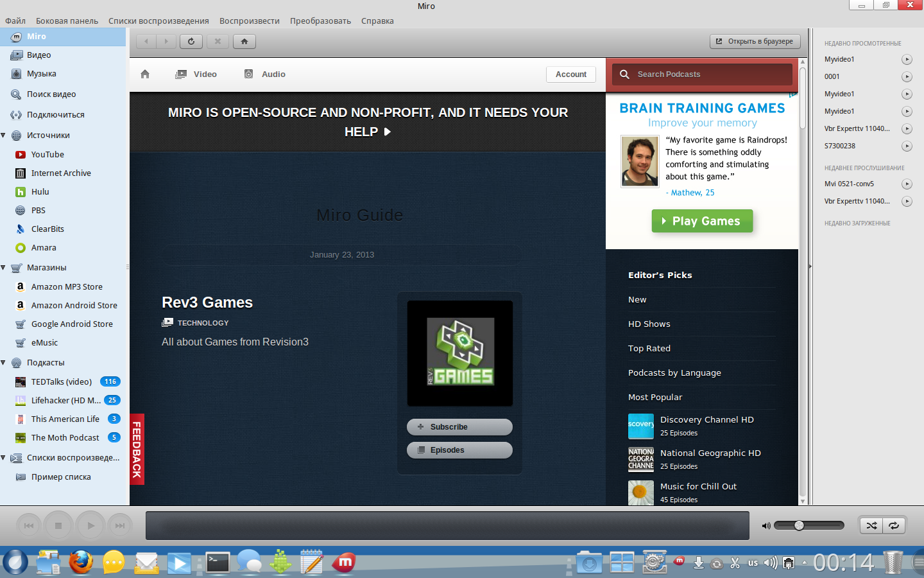Click the browser home button
Image resolution: width=924 pixels, height=578 pixels.
(x=244, y=42)
